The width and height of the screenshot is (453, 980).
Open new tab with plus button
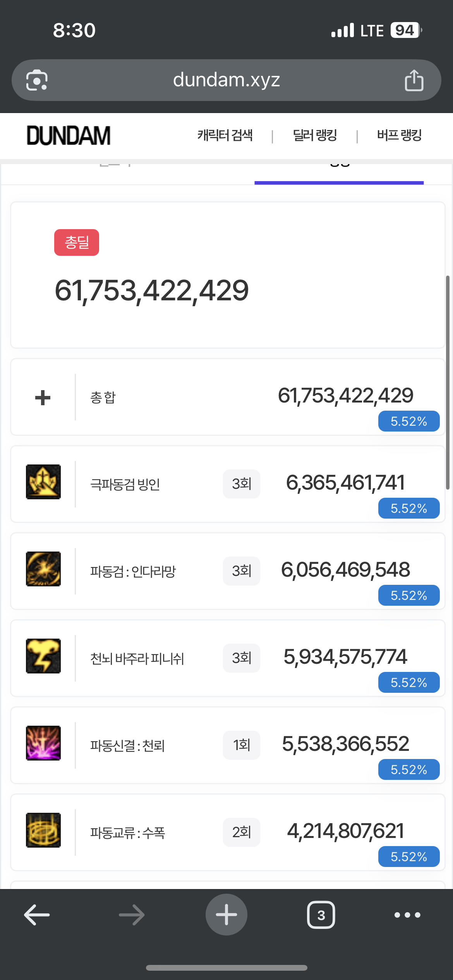tap(226, 915)
